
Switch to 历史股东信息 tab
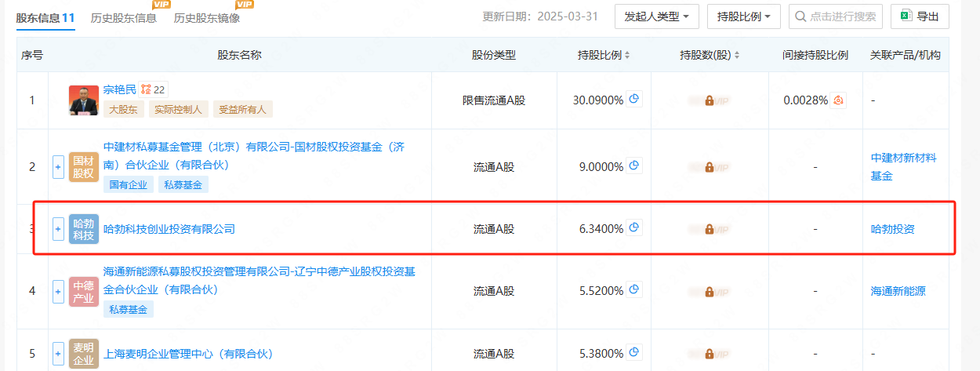pyautogui.click(x=123, y=17)
